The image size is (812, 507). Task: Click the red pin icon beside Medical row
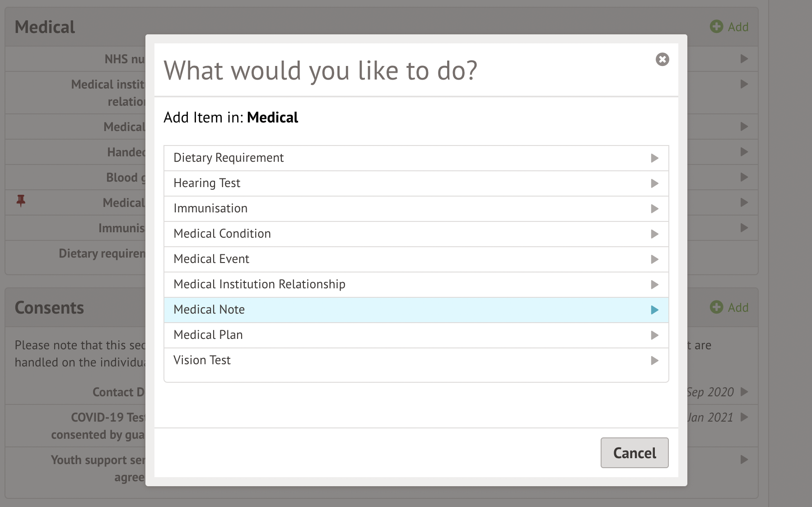21,201
